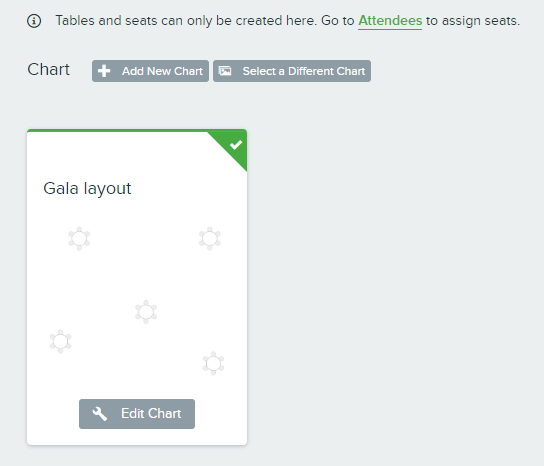544x466 pixels.
Task: Click the Chart section heading
Action: 49,69
